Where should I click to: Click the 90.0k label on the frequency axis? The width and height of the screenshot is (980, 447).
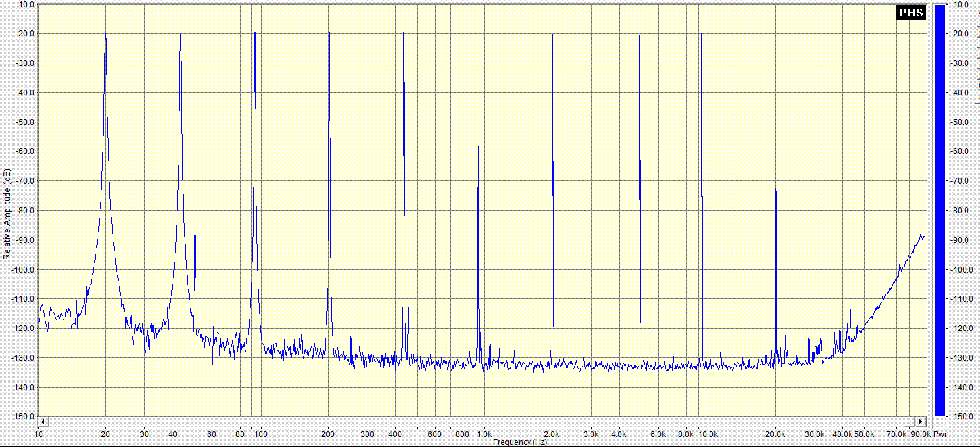tap(920, 434)
